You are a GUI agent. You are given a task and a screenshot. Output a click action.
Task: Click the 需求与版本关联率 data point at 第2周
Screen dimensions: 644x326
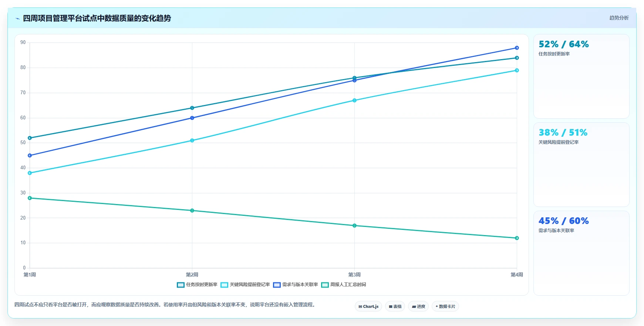192,118
